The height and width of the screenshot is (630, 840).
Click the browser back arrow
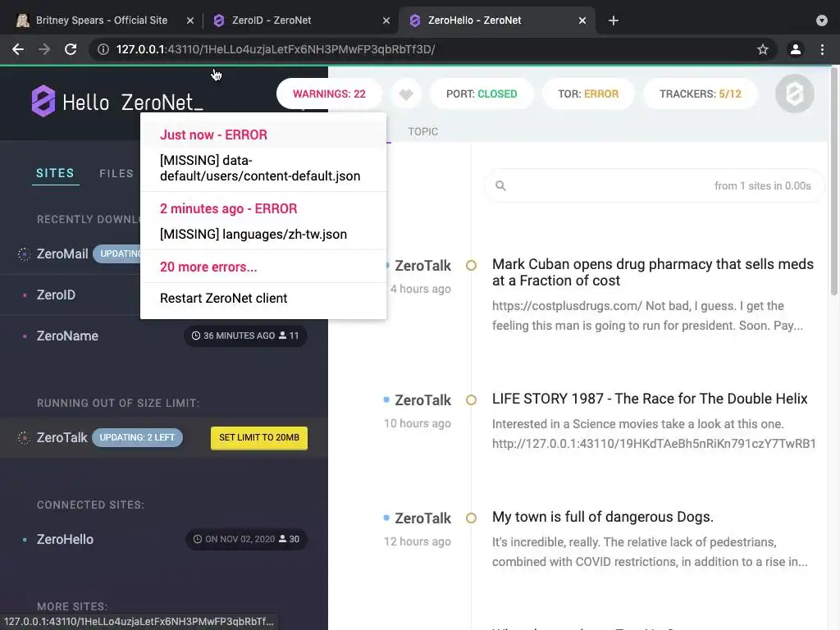18,49
